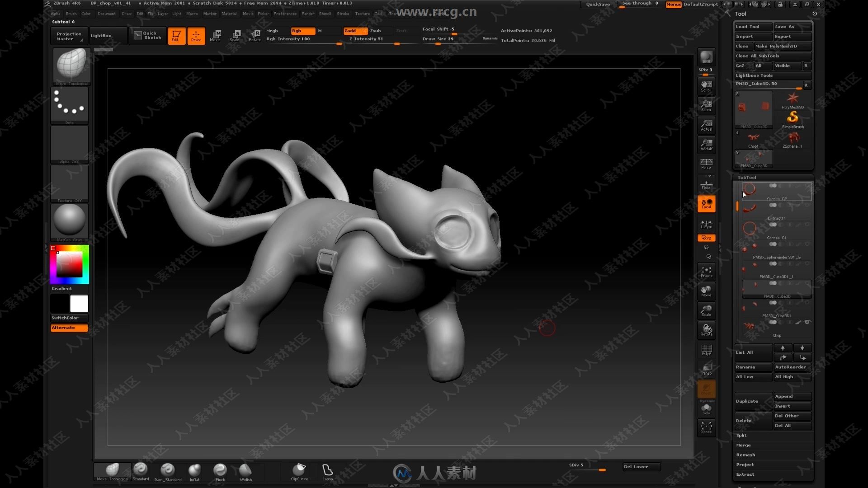The height and width of the screenshot is (488, 868).
Task: Click the Quick Sketch icon
Action: click(147, 35)
